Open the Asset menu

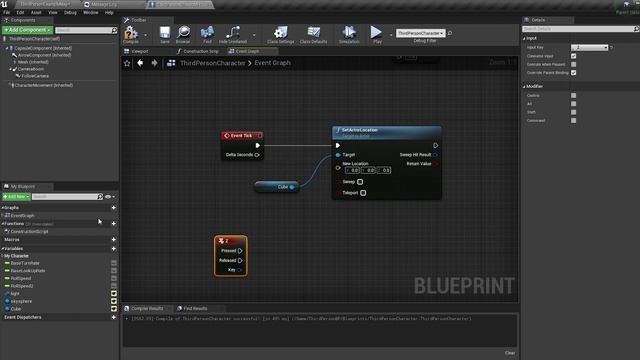[x=36, y=13]
